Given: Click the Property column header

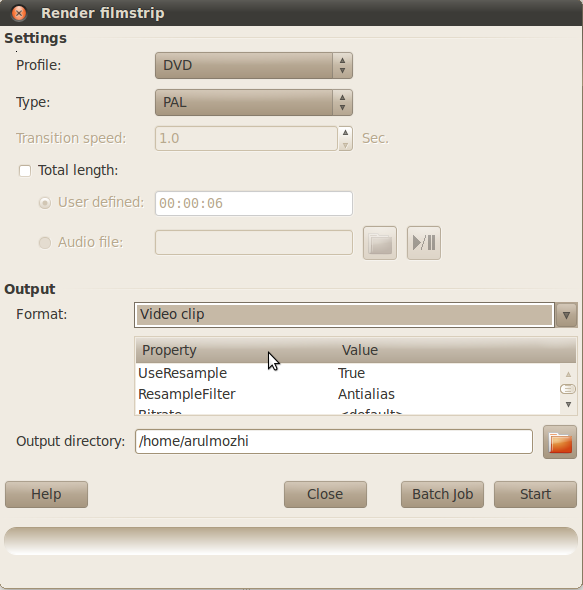Looking at the screenshot, I should pos(235,350).
